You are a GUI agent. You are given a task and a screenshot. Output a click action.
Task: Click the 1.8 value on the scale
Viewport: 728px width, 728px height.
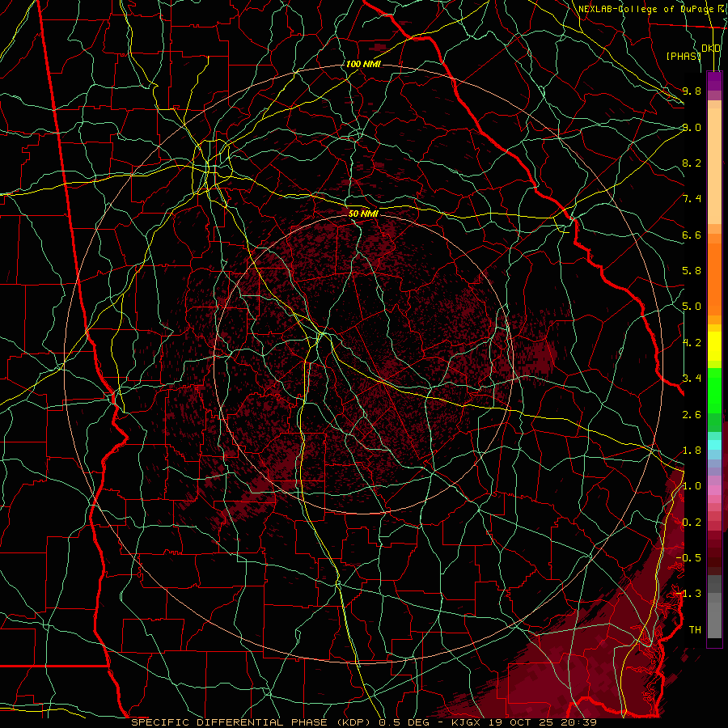click(x=692, y=451)
